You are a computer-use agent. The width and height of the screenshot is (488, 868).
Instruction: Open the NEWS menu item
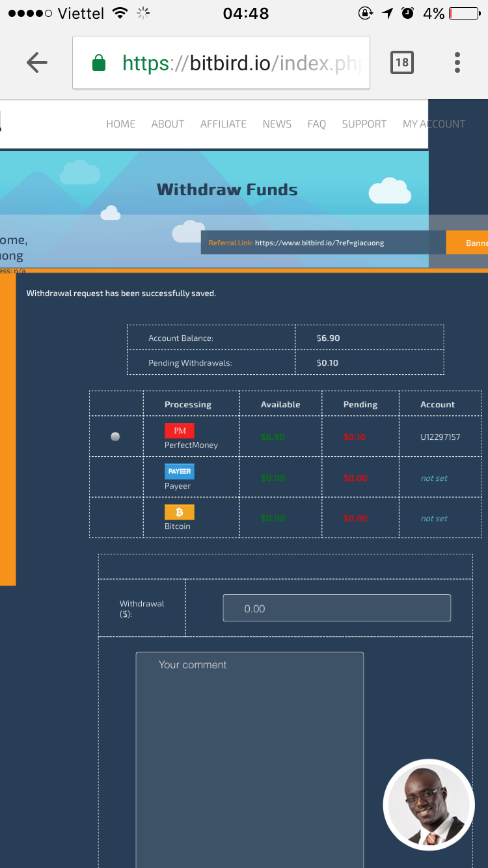277,124
